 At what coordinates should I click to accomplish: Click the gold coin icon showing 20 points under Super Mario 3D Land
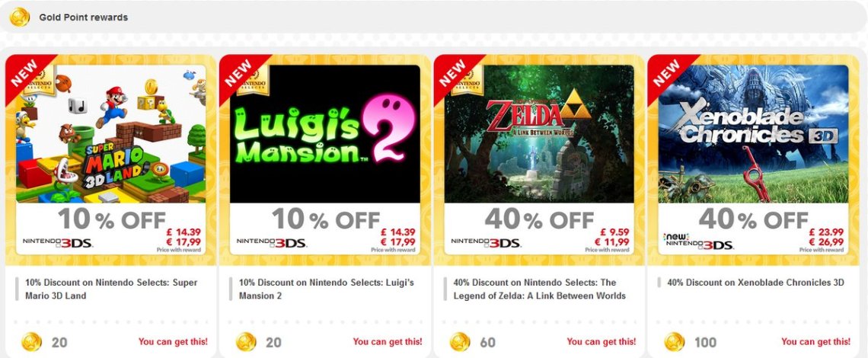(x=31, y=342)
